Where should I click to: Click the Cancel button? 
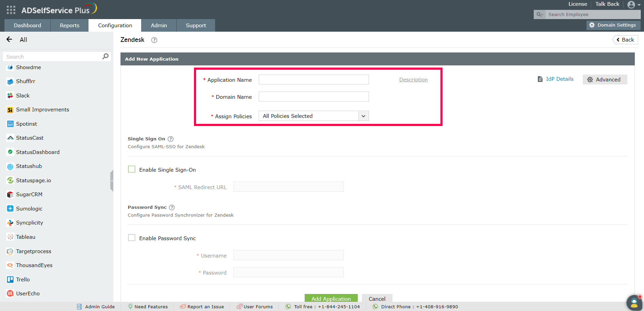pyautogui.click(x=377, y=298)
